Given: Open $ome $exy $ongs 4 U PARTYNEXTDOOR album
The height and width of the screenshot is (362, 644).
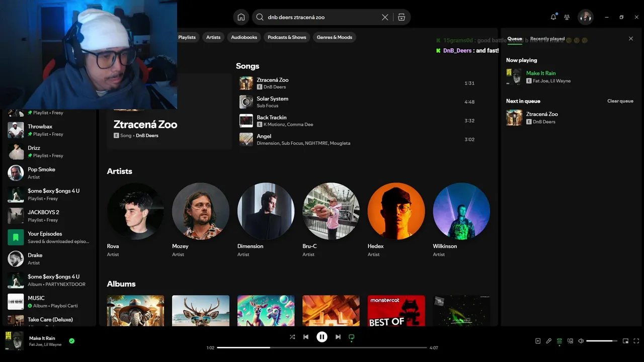Looking at the screenshot, I should (49, 281).
